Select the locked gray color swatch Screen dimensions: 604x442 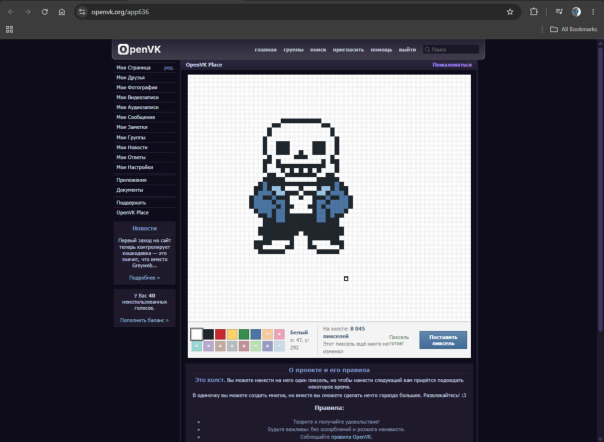tap(232, 346)
